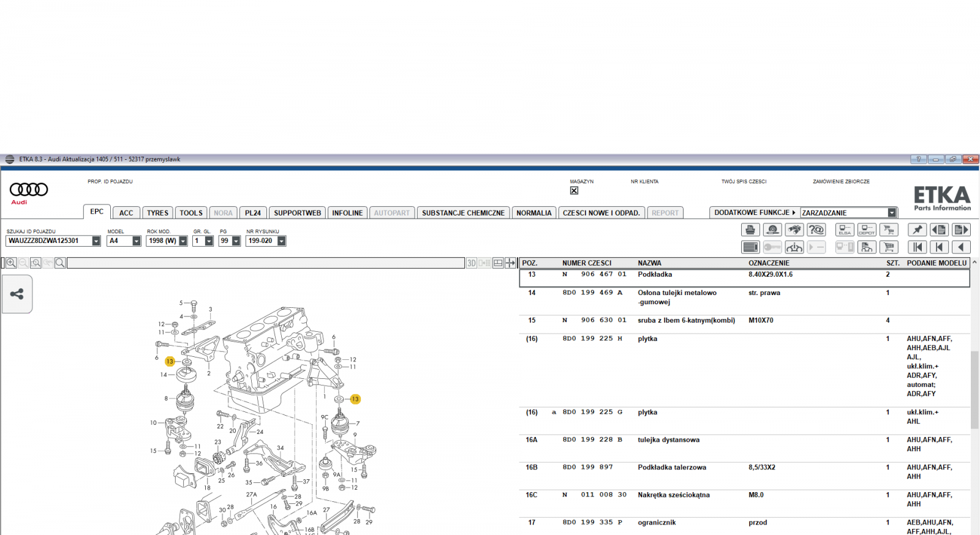This screenshot has height=535, width=980.
Task: Click the NUMER CZESCI column header
Action: pos(587,263)
